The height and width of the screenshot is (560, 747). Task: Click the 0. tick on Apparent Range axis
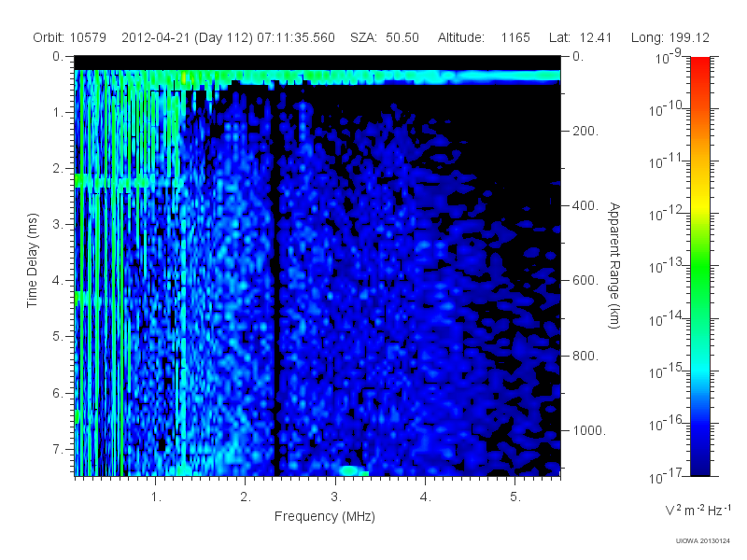click(578, 56)
